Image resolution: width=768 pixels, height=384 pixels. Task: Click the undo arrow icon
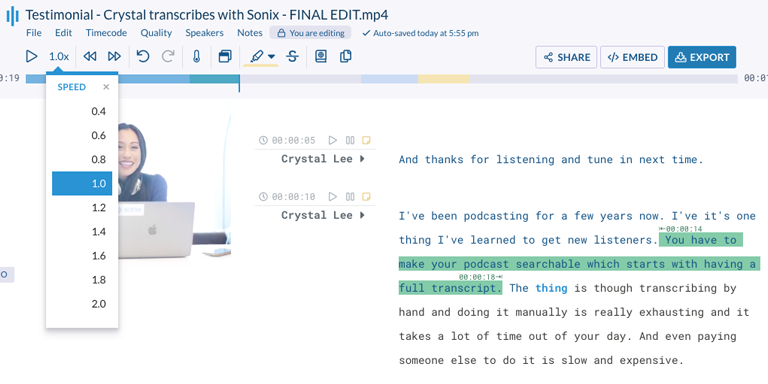tap(143, 57)
